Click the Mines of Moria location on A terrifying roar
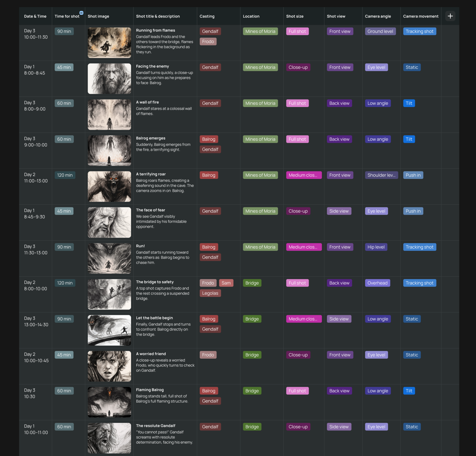Viewport: 476px width, 456px height. coord(260,175)
